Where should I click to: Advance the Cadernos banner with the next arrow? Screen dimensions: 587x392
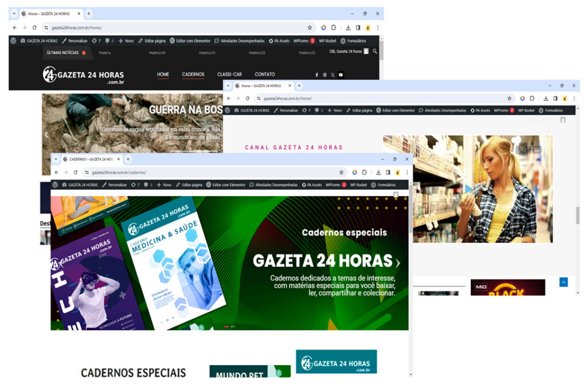398,263
